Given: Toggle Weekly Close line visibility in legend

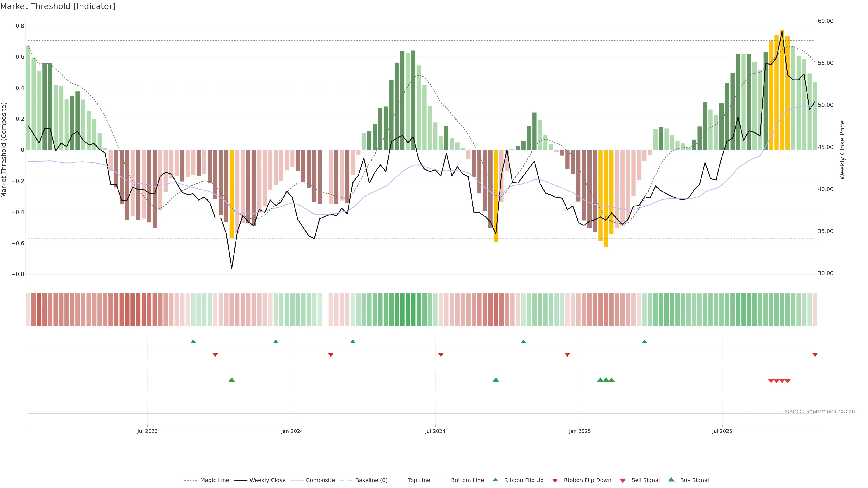Looking at the screenshot, I should (267, 480).
